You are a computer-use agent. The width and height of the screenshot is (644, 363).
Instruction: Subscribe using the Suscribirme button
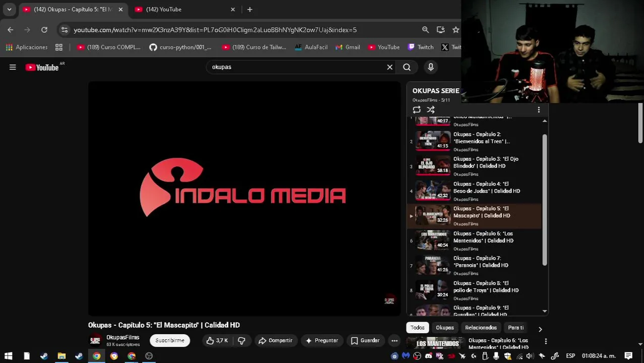click(x=170, y=341)
